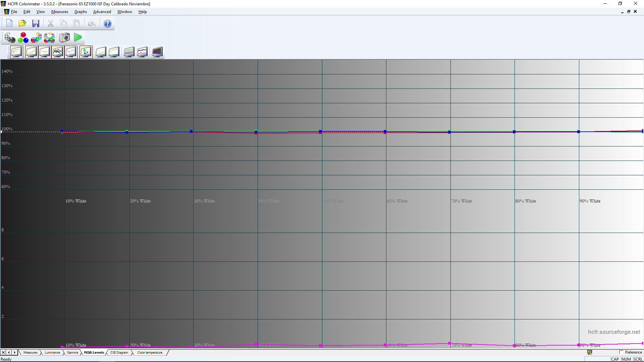Enable the Reference checkbox

(x=621, y=352)
